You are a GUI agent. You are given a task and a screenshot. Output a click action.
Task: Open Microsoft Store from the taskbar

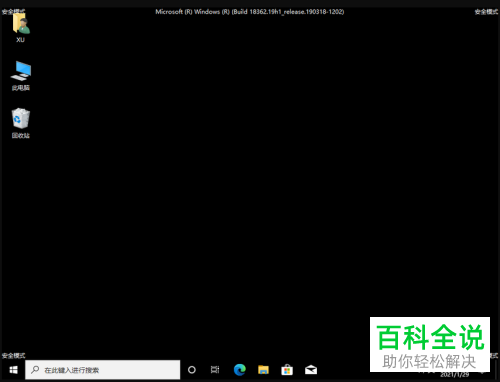coord(287,370)
